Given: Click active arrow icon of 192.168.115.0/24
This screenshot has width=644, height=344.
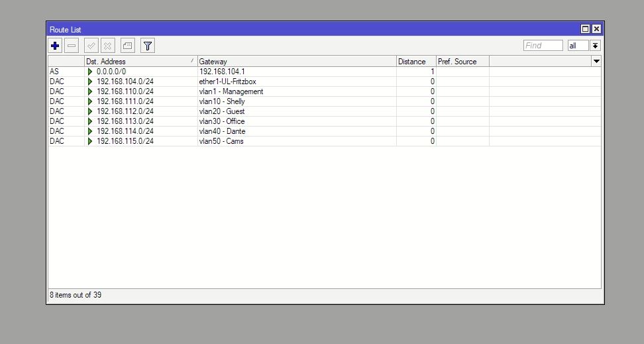Looking at the screenshot, I should pyautogui.click(x=90, y=141).
